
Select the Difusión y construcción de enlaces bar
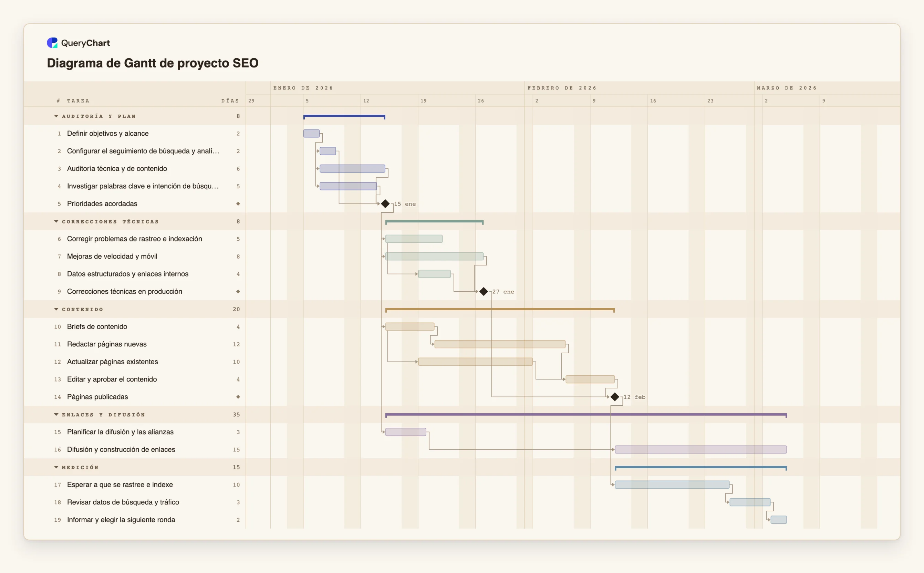point(701,449)
